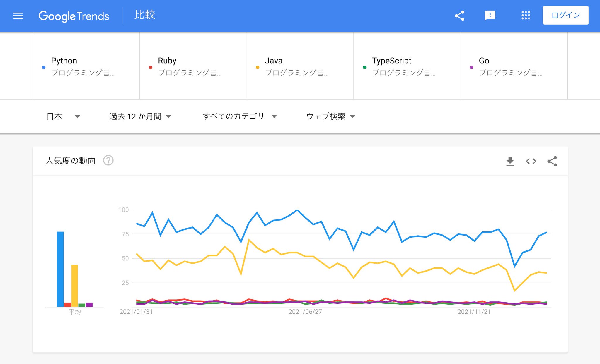Click the 100 value on the y-axis
The height and width of the screenshot is (364, 600).
click(123, 210)
